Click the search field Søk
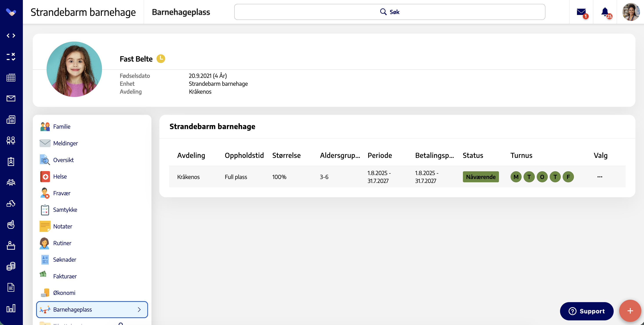 (x=389, y=12)
